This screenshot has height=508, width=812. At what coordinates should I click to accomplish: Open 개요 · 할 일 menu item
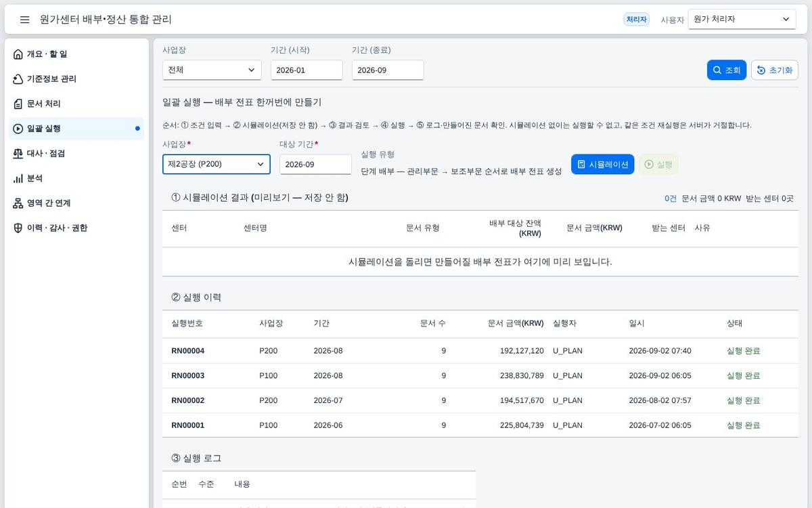click(76, 54)
